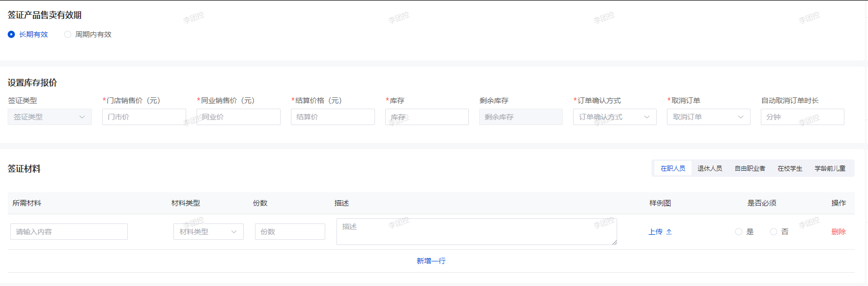Screen dimensions: 868x286
Task: Click the 结算价 input field
Action: (332, 117)
